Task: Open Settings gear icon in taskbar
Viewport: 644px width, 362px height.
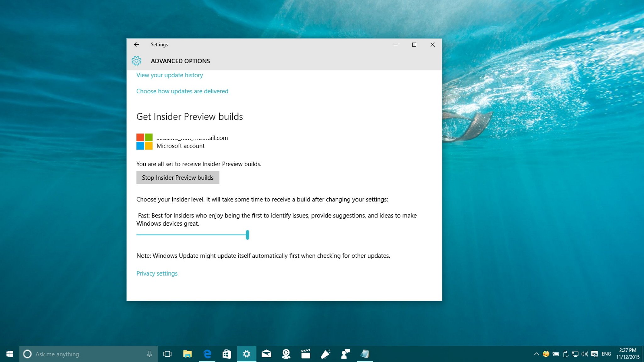Action: click(246, 354)
